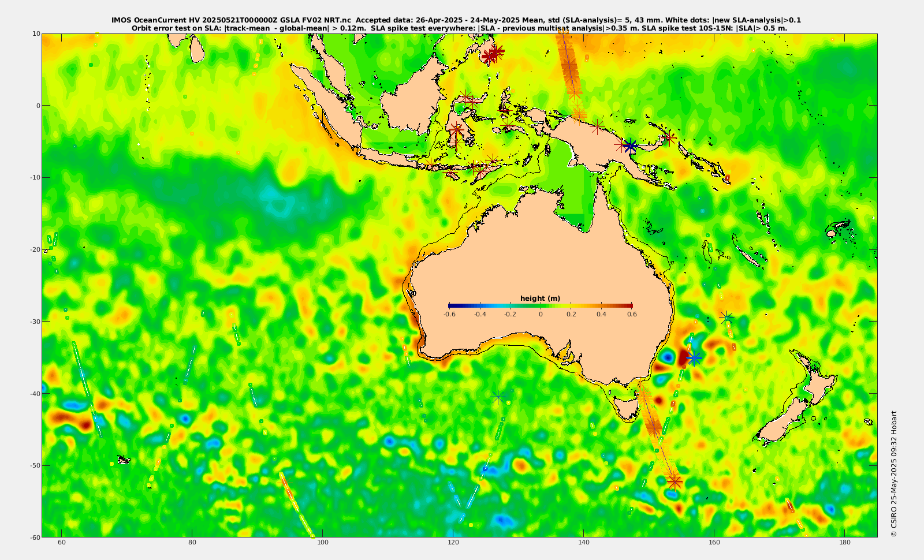Click the 'height (m)' colorbar label
The width and height of the screenshot is (924, 560).
(540, 298)
